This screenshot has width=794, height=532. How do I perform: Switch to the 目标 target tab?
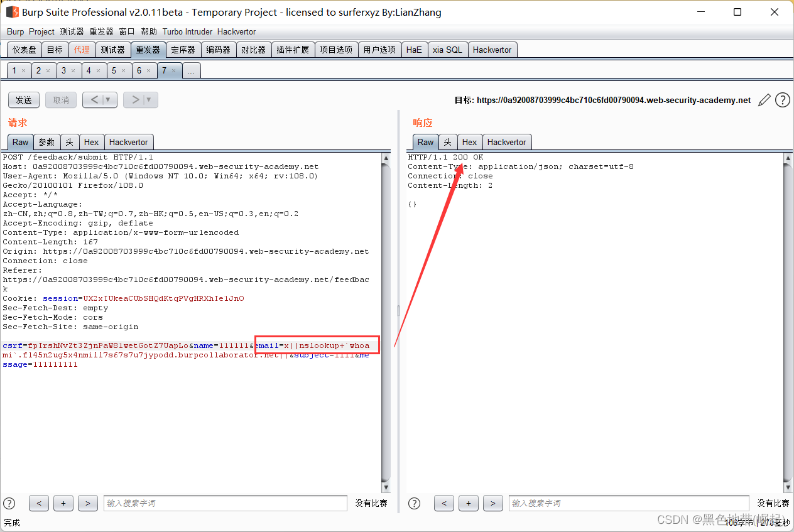coord(55,50)
